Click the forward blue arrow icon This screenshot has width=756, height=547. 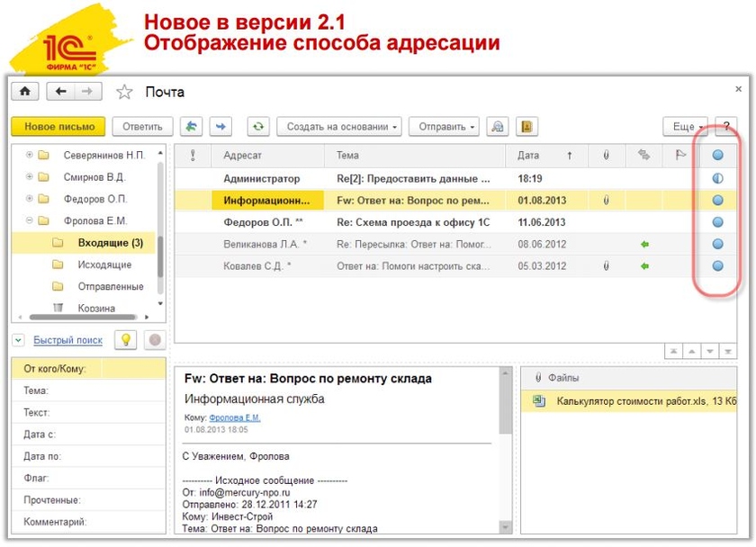pyautogui.click(x=220, y=127)
